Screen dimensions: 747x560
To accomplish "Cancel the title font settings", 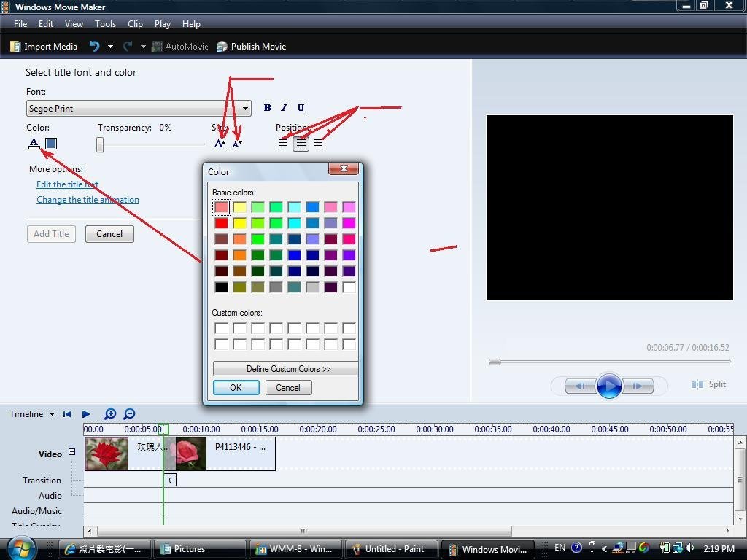I will click(109, 234).
